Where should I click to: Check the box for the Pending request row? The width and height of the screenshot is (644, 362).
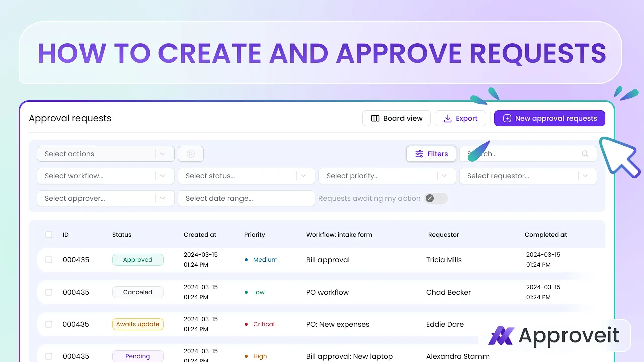pos(49,356)
